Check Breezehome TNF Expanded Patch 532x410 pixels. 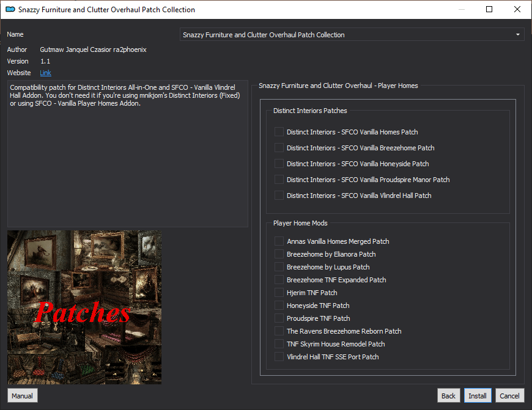pos(279,280)
